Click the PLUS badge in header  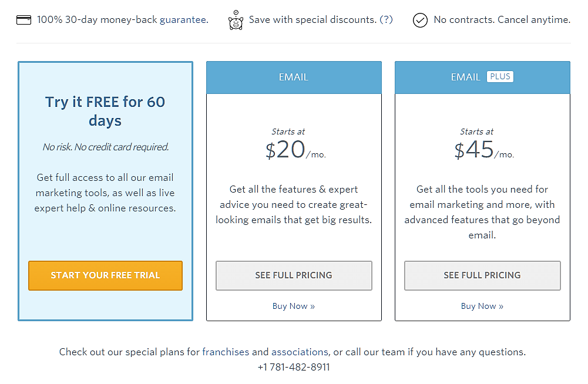click(500, 77)
